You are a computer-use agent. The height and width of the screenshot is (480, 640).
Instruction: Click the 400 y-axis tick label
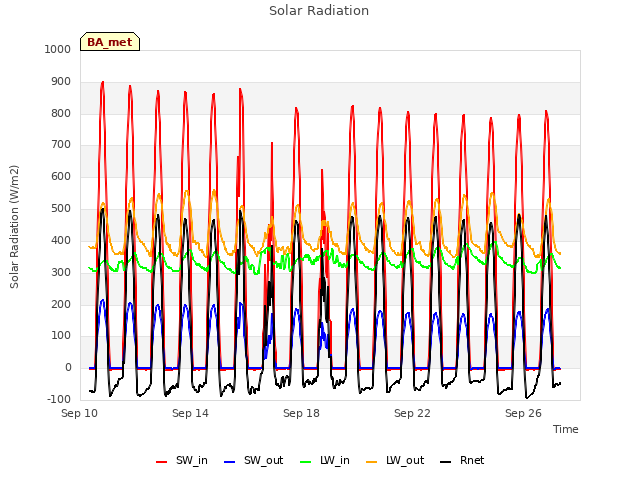61,240
